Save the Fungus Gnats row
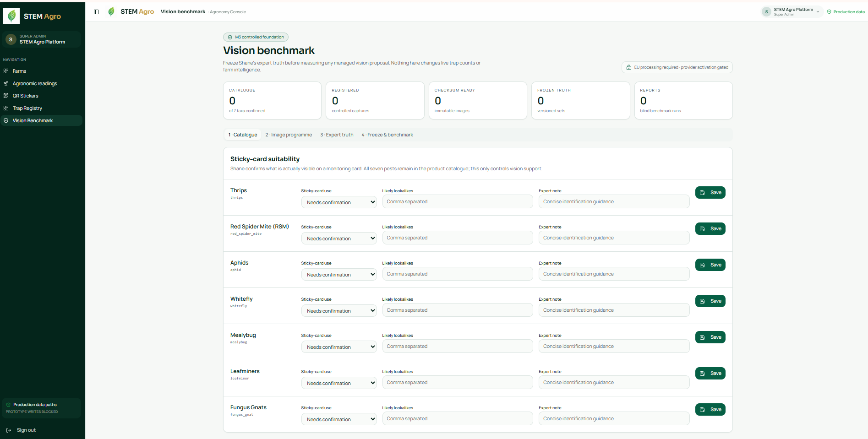This screenshot has height=439, width=868. tap(710, 410)
